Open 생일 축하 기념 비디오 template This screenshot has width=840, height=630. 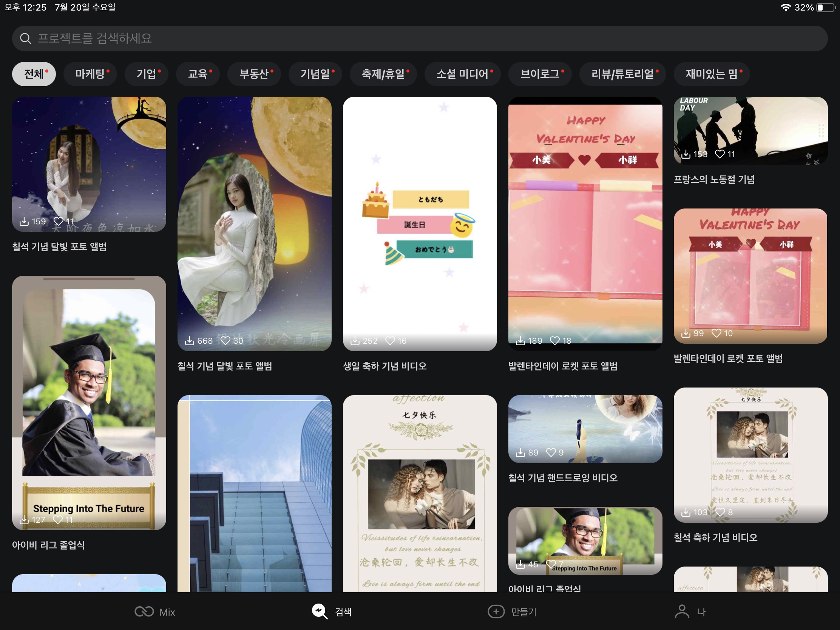click(x=420, y=224)
